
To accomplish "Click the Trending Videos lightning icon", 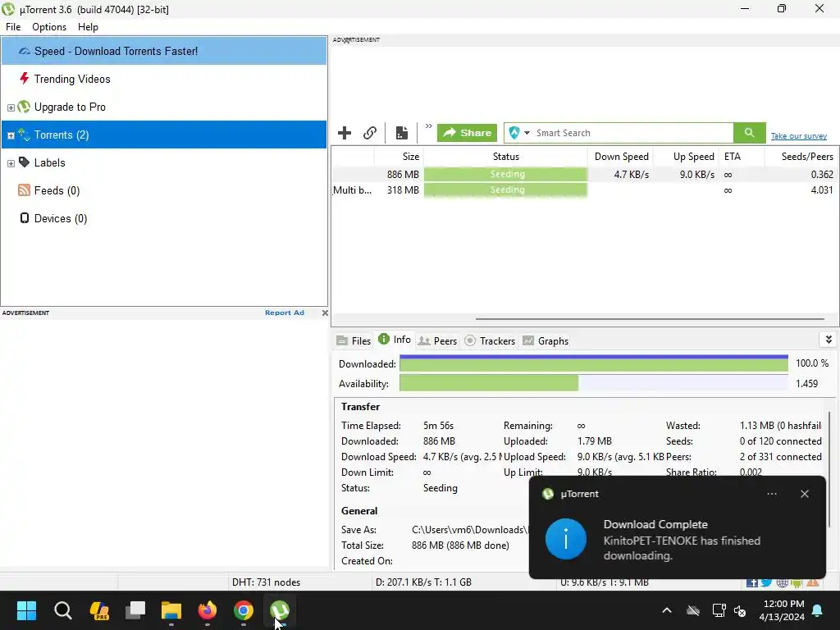I will 24,79.
